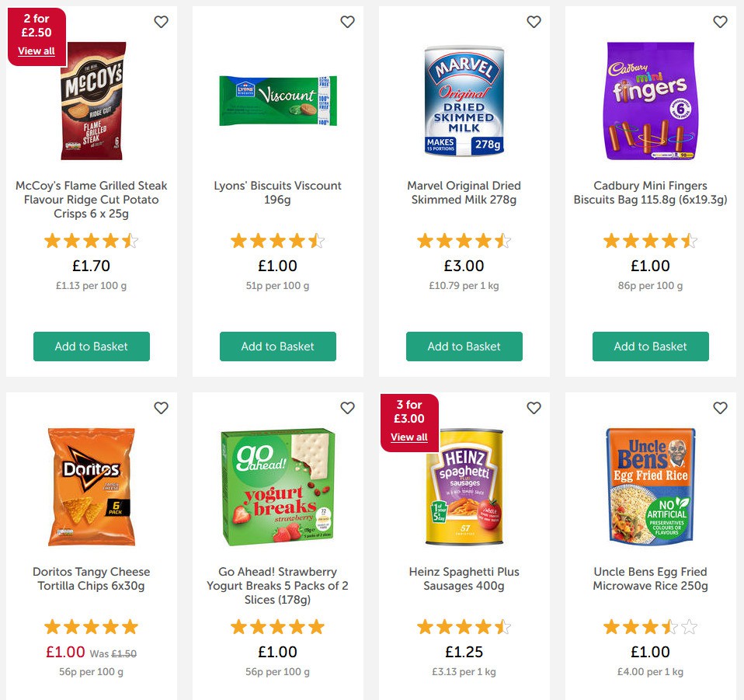Add Cadbury Mini Fingers to basket

point(651,347)
